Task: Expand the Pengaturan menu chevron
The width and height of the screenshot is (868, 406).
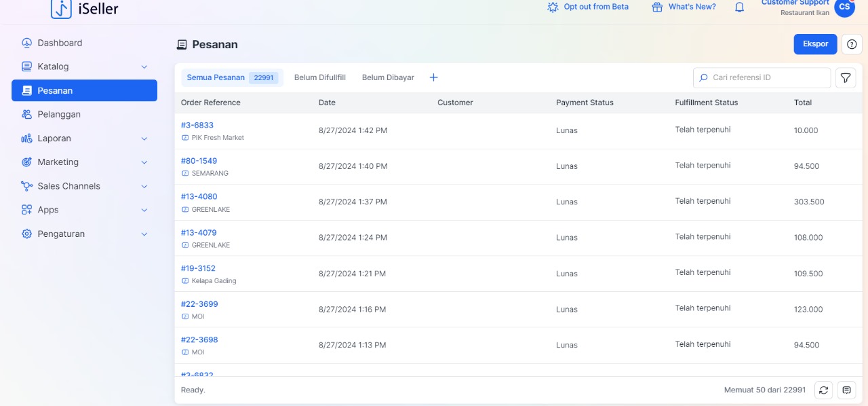Action: pos(144,234)
